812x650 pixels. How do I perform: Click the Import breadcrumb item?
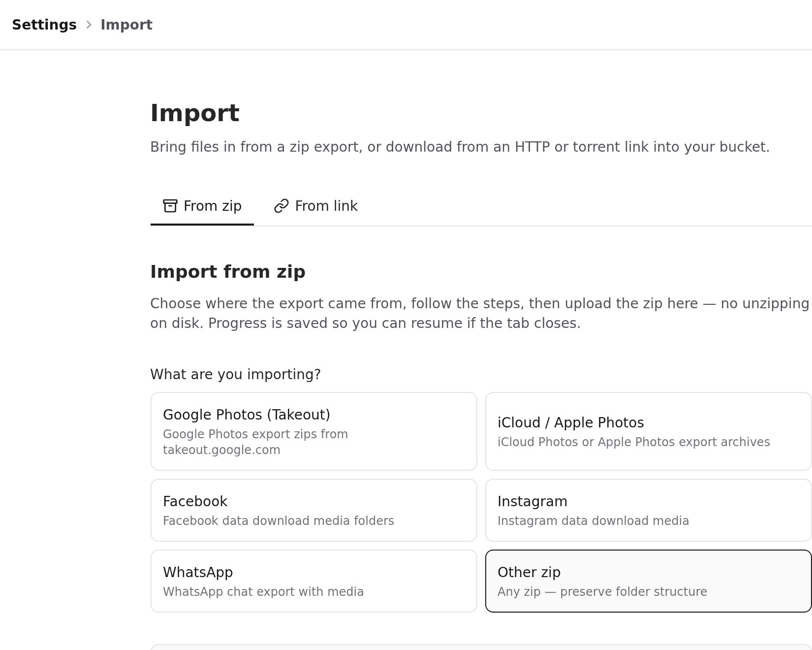126,25
